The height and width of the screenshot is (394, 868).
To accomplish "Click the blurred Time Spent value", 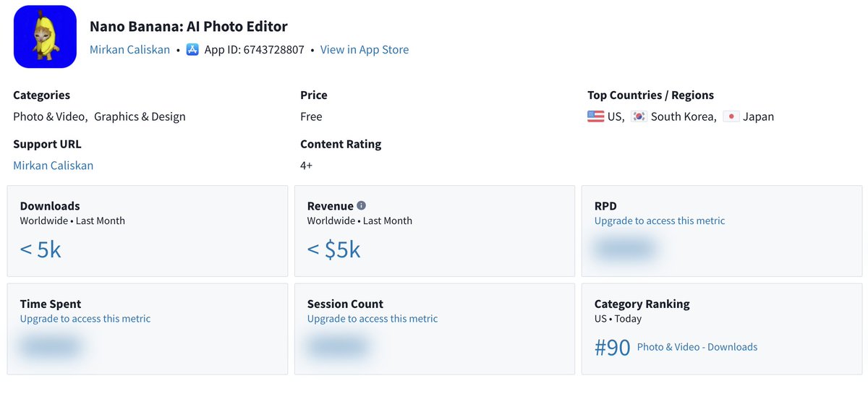I will click(50, 347).
